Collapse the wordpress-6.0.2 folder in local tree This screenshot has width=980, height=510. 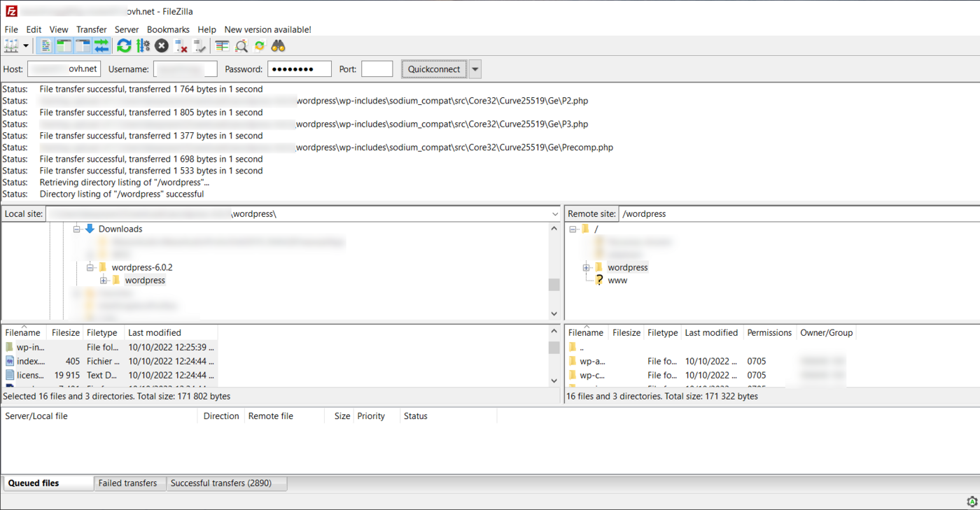click(90, 267)
